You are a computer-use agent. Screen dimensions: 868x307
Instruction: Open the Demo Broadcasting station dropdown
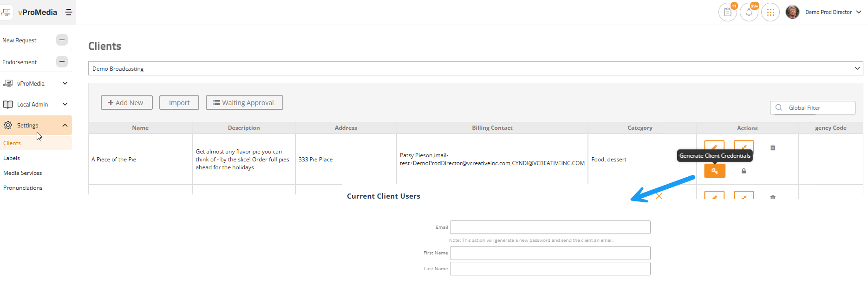coord(475,68)
